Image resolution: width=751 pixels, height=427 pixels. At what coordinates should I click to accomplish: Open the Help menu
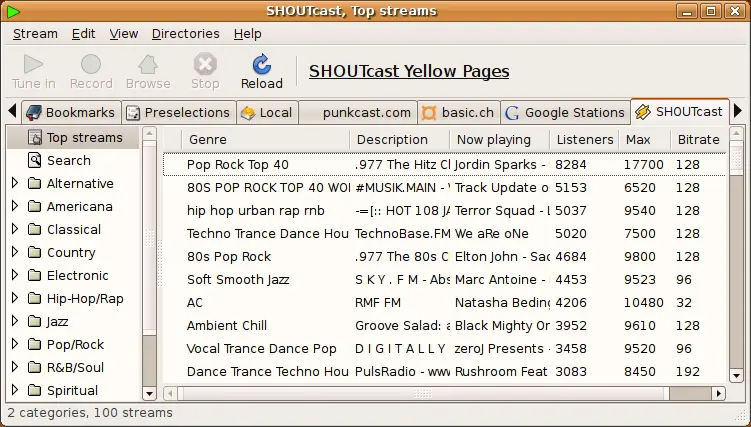(x=248, y=34)
